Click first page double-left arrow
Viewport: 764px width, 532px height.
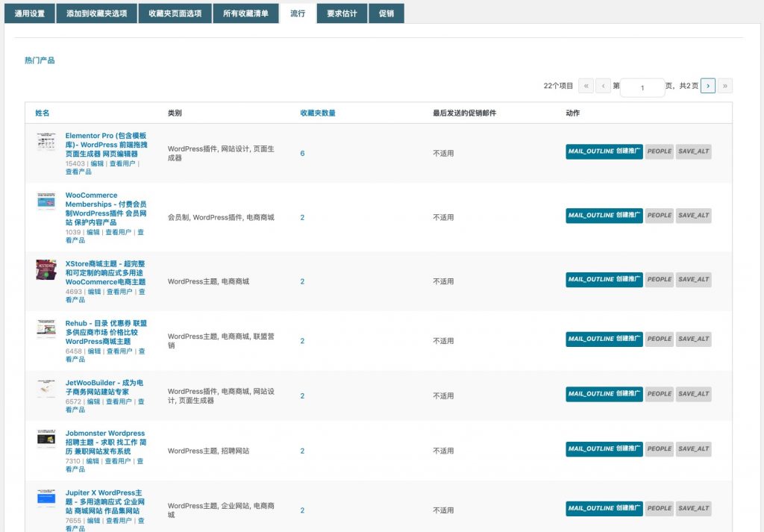pyautogui.click(x=586, y=86)
